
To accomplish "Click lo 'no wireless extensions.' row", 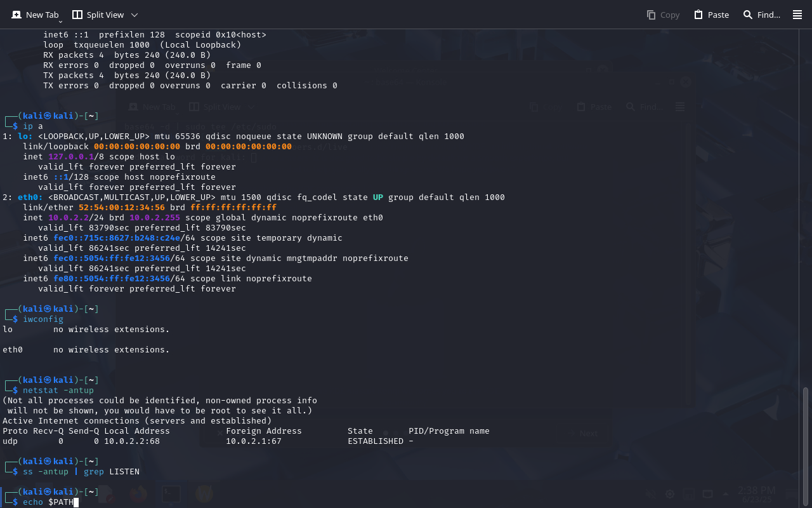I will point(86,330).
